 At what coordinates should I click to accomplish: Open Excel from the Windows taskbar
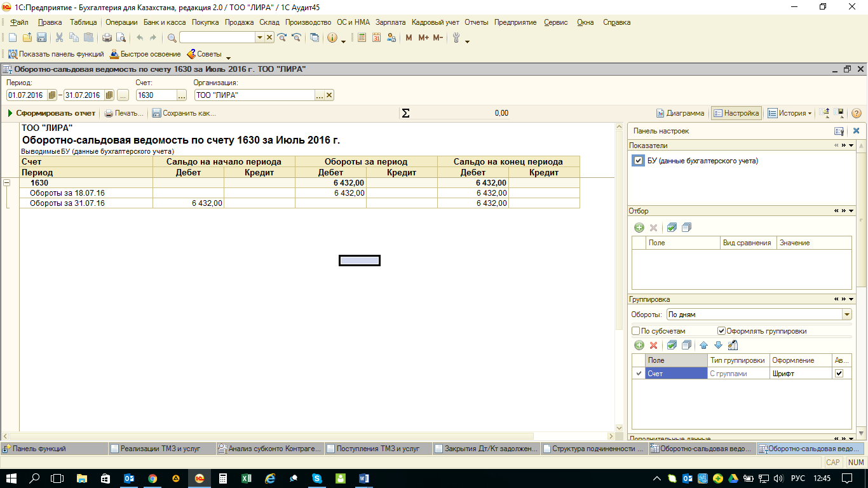247,478
